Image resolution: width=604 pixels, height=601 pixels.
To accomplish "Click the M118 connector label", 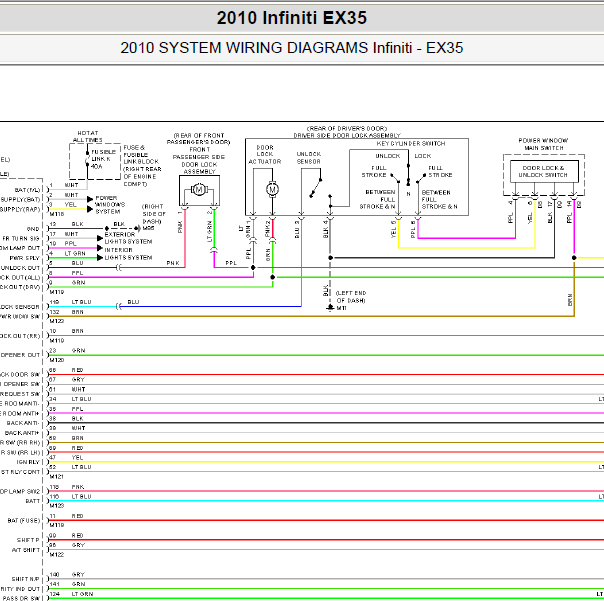I will click(57, 214).
